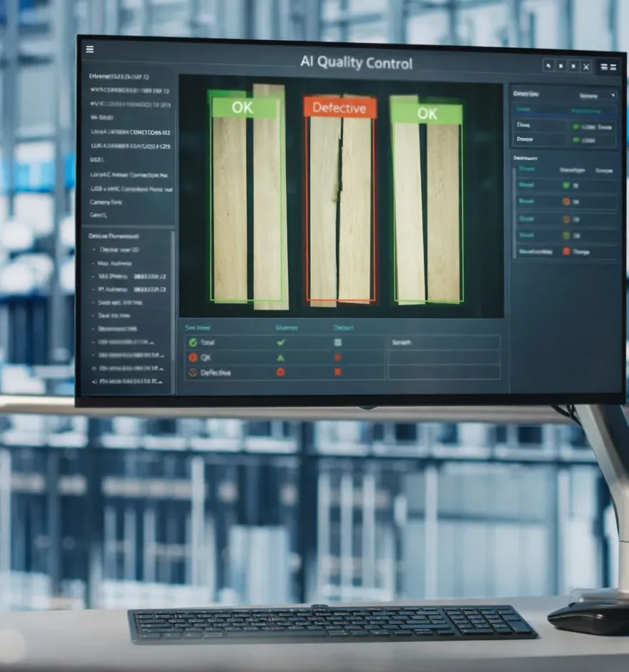Click the green status icon in Total row
Image resolution: width=629 pixels, height=672 pixels.
point(193,342)
